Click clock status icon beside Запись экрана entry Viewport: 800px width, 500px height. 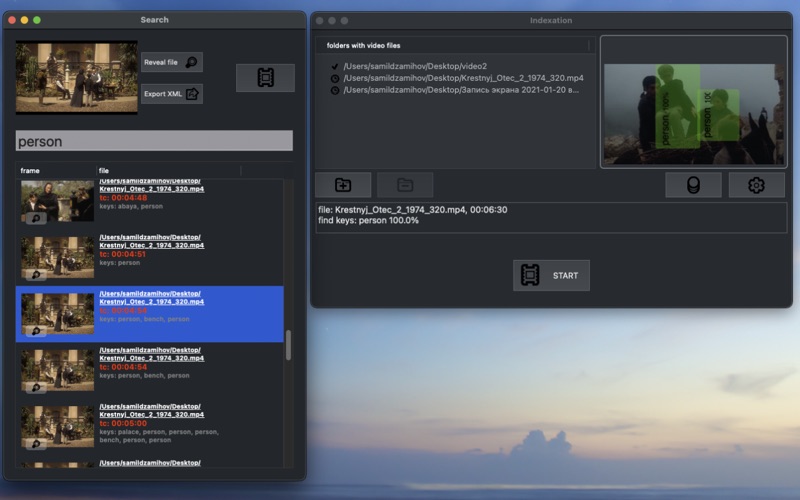(335, 90)
